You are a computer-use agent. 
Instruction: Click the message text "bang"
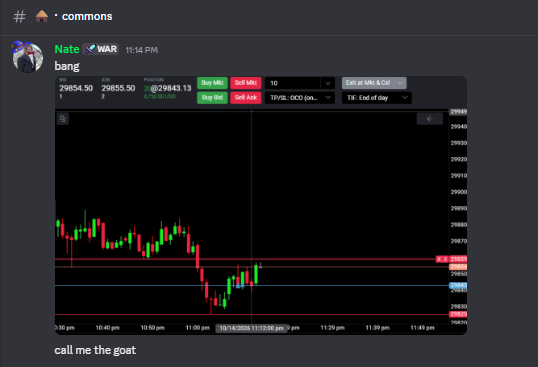(x=67, y=66)
